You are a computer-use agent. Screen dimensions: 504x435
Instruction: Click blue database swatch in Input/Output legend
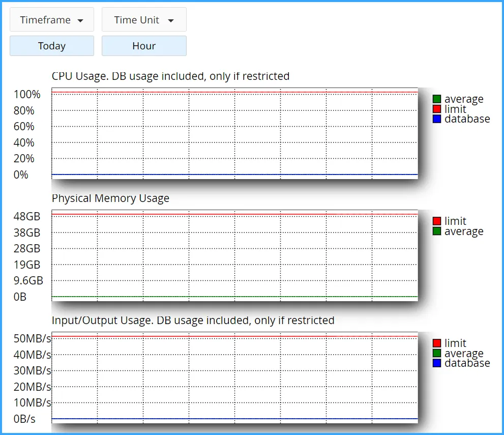pos(436,363)
